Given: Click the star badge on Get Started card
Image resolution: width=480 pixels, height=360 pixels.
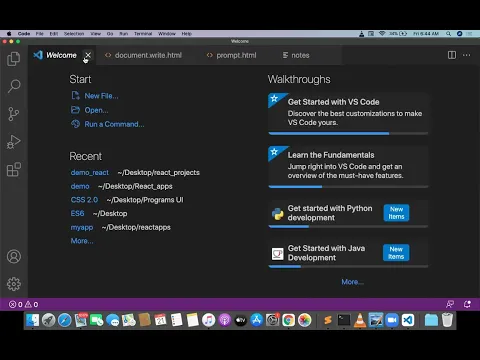Looking at the screenshot, I should click(x=274, y=98).
